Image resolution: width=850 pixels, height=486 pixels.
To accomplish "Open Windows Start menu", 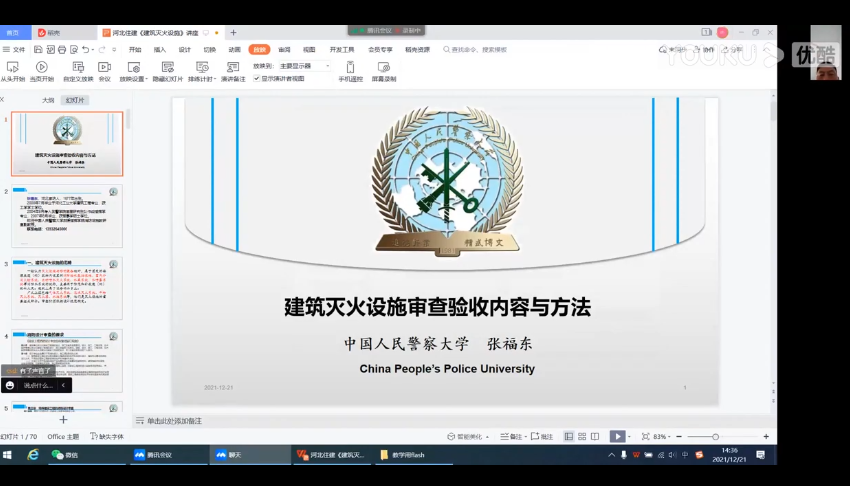I will click(8, 455).
